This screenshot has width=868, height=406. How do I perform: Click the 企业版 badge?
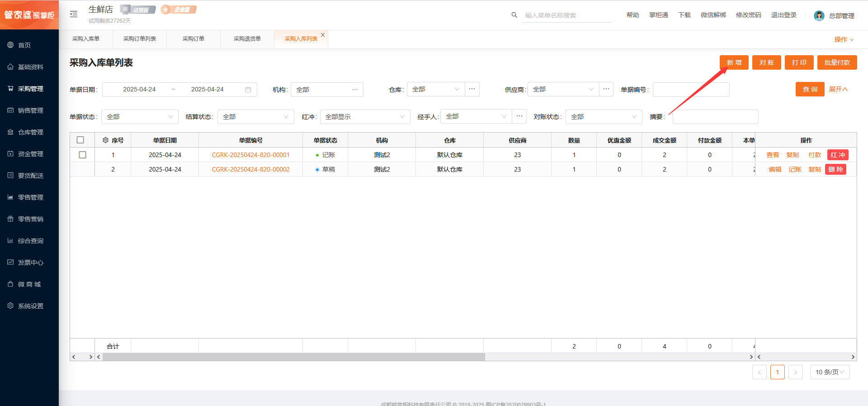179,10
